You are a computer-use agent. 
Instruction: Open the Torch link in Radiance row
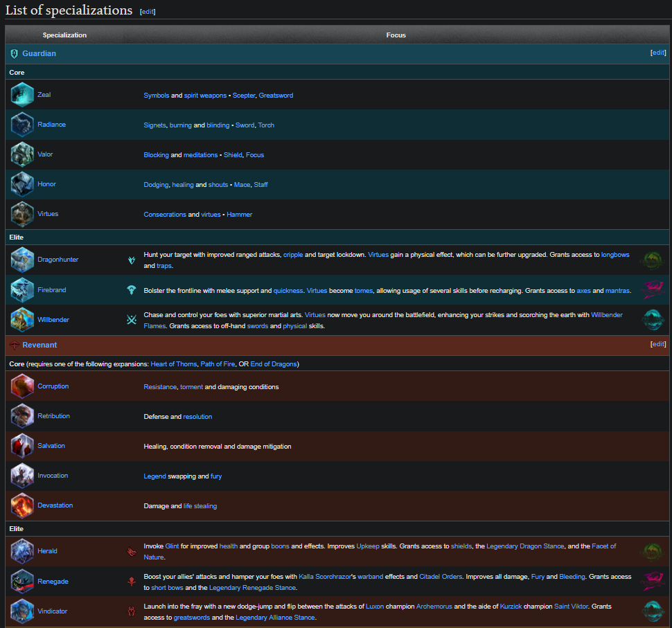[266, 125]
